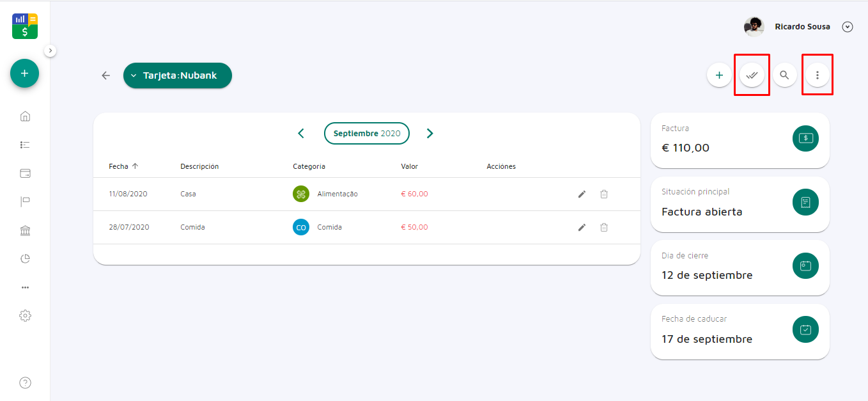Expand the Tarjeta: Nubank card selector

click(177, 75)
